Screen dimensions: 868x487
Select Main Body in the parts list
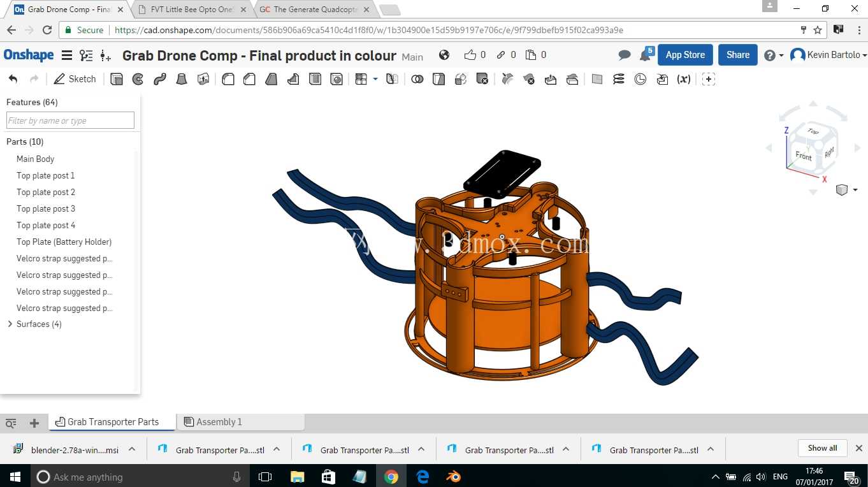[35, 159]
